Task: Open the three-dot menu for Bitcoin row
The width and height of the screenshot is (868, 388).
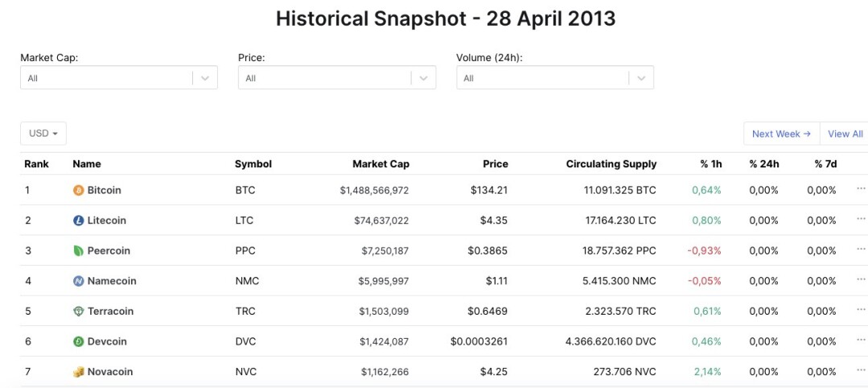Action: pos(861,188)
